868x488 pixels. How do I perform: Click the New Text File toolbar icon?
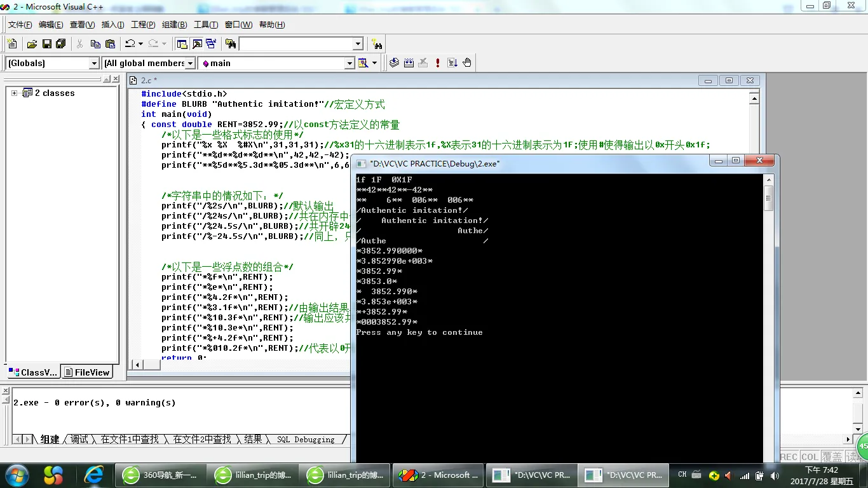click(12, 44)
